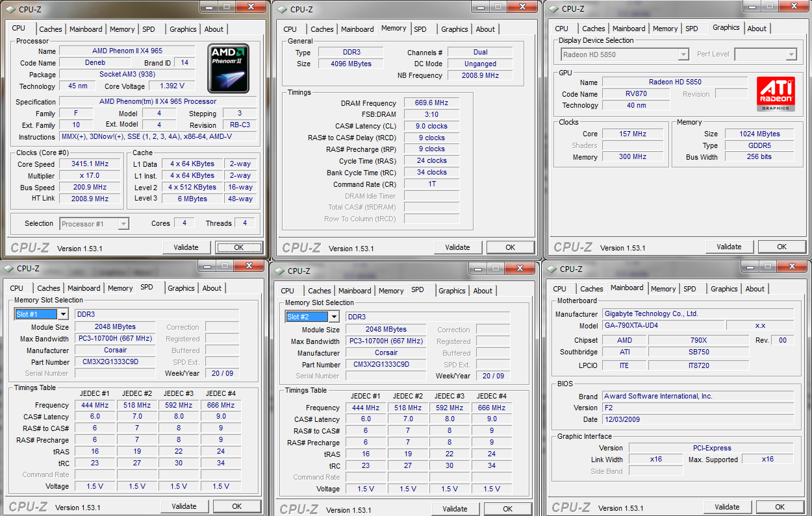Click the Slot #1 Part Number CM3X2G1333C9D

tap(115, 362)
